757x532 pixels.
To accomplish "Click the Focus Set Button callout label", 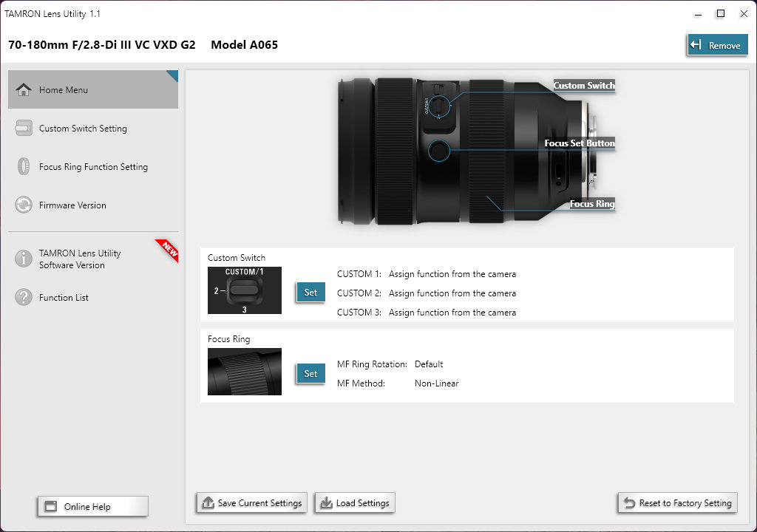I will point(579,143).
